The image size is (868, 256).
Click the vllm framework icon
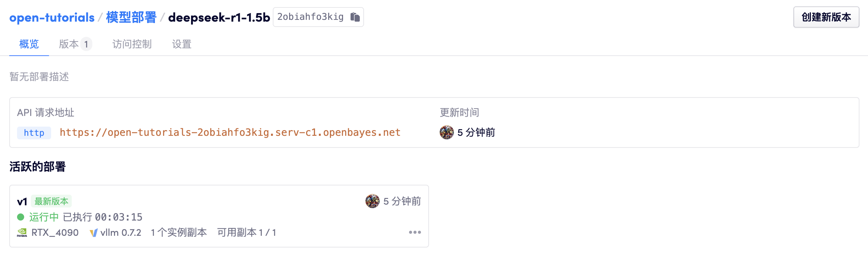[94, 233]
